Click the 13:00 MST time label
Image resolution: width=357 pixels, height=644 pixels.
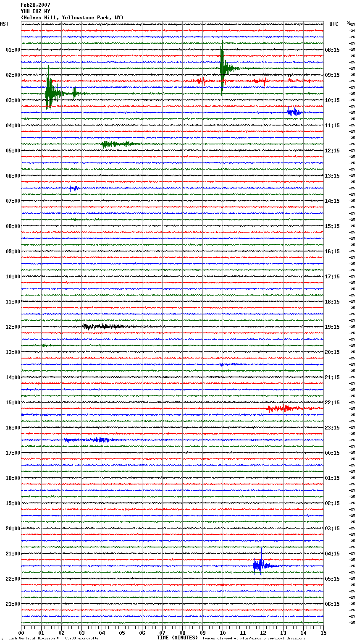[13, 352]
